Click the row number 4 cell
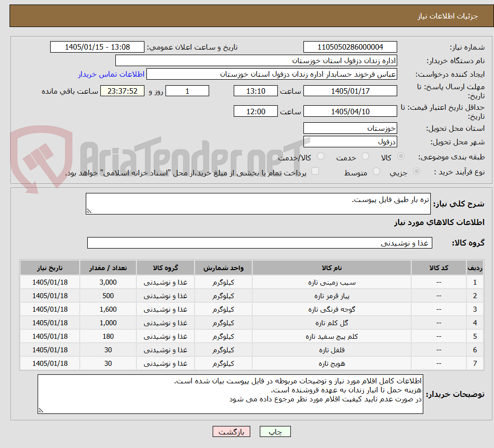 click(475, 323)
